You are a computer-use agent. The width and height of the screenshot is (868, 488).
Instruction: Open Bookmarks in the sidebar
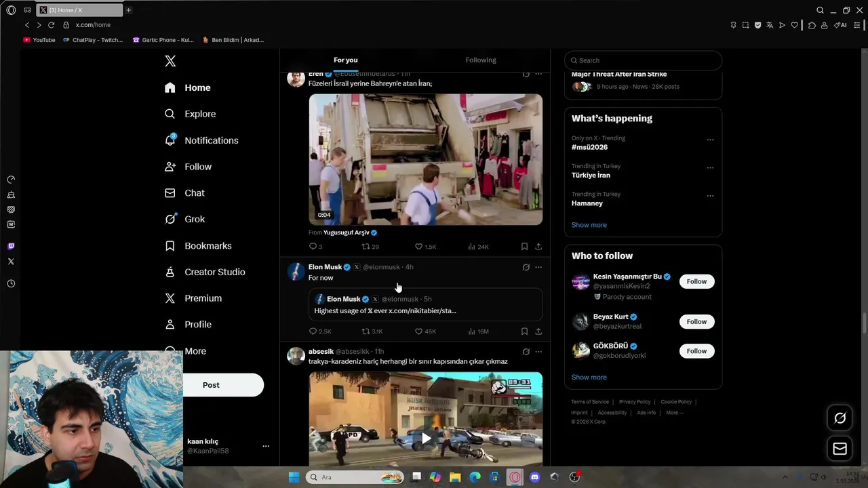click(198, 245)
